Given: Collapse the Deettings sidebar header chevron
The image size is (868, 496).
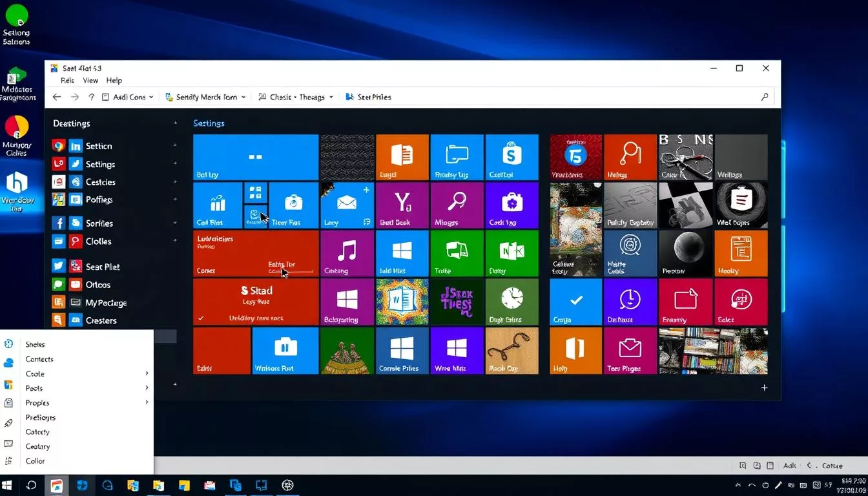Looking at the screenshot, I should point(175,123).
